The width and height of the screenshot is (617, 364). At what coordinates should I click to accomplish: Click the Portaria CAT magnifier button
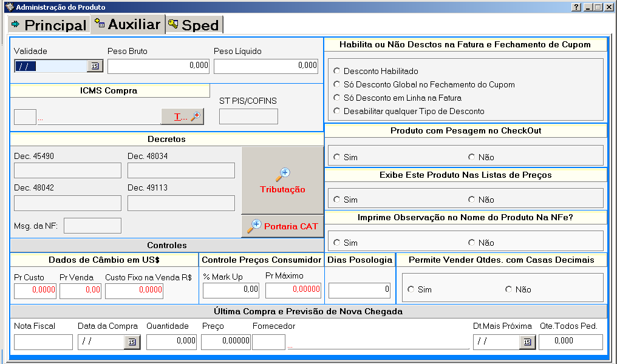282,226
